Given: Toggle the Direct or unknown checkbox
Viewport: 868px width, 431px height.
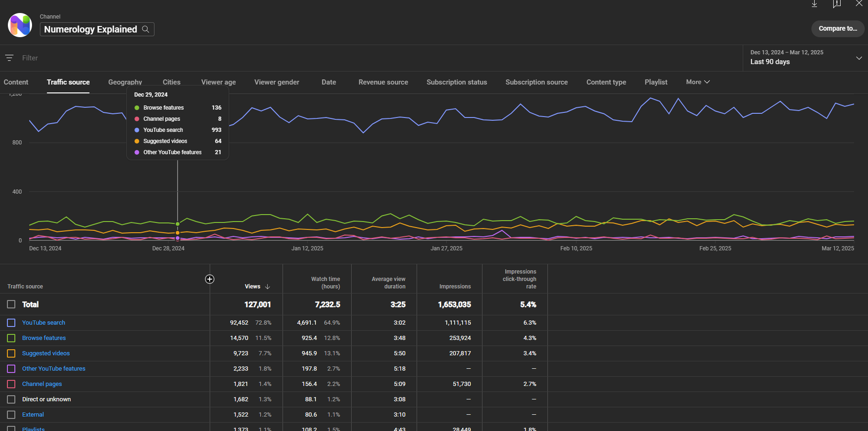Looking at the screenshot, I should (11, 399).
